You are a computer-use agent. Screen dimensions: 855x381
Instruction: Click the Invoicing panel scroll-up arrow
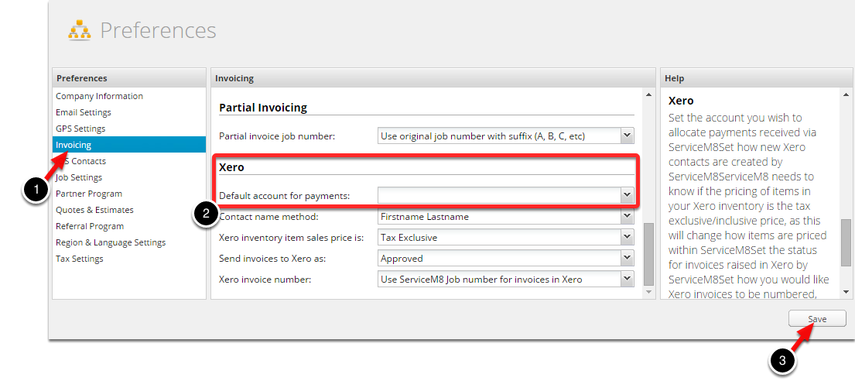[x=648, y=95]
